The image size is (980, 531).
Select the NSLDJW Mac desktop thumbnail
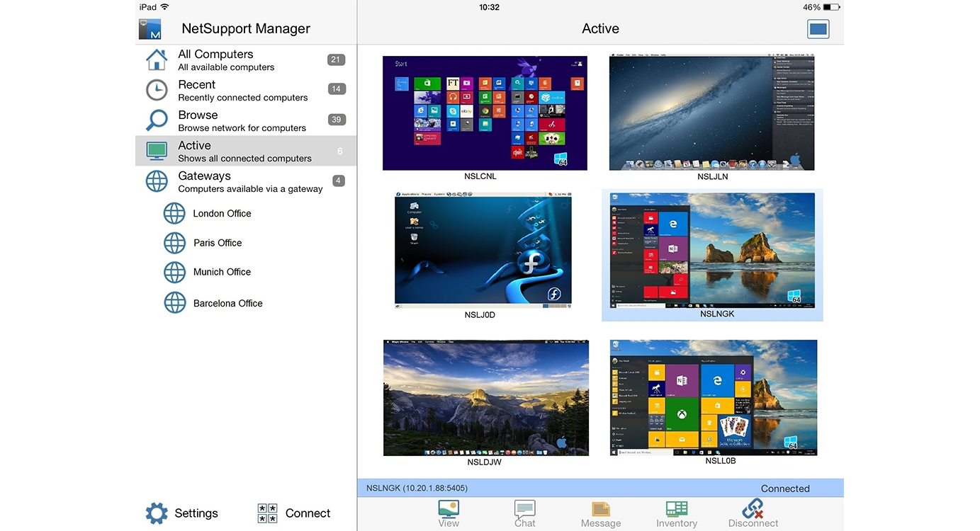(485, 398)
